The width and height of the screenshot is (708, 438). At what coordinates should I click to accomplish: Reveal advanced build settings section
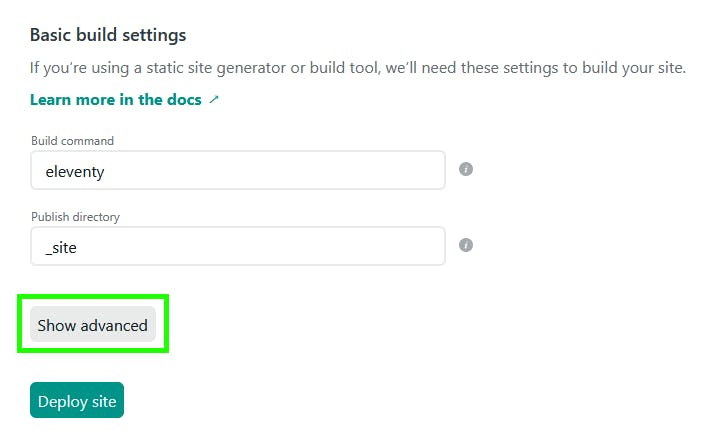[x=93, y=325]
